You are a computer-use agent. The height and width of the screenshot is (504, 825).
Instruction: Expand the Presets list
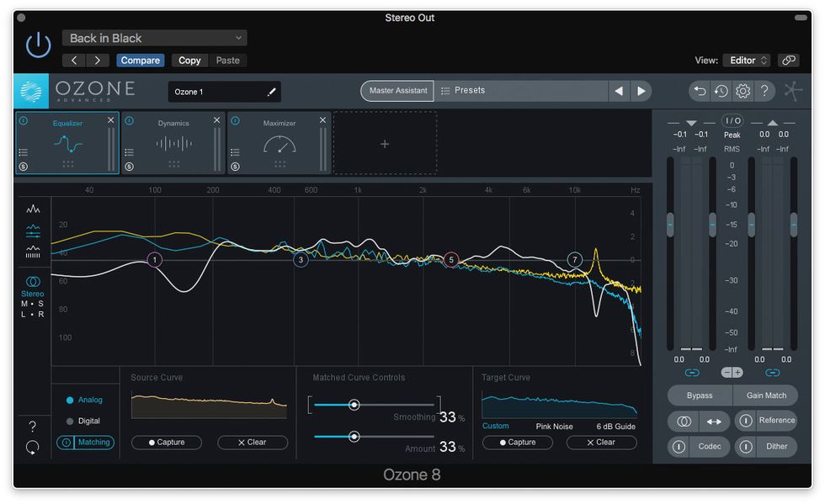click(520, 91)
